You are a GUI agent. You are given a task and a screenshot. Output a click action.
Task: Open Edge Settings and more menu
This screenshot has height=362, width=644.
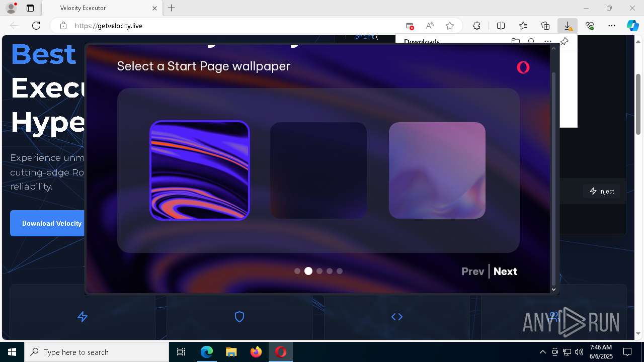(612, 26)
